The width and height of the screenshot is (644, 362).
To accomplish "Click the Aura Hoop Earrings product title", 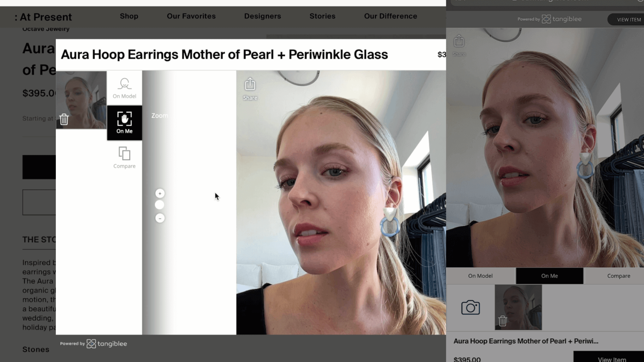I will tap(224, 55).
